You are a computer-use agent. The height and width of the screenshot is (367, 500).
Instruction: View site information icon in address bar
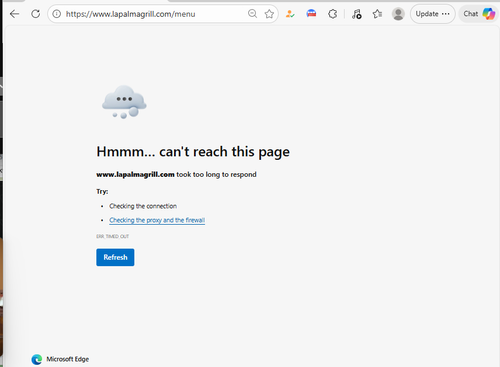(x=57, y=14)
